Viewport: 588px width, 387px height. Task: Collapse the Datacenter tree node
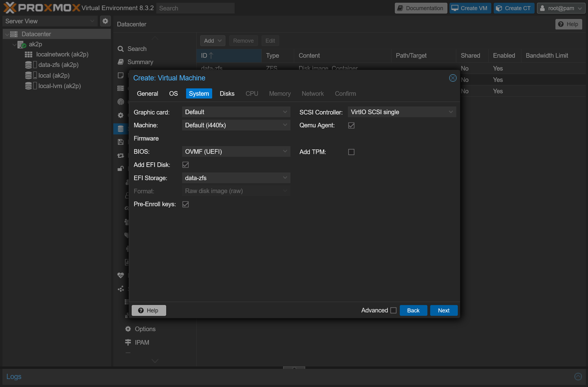(7, 34)
